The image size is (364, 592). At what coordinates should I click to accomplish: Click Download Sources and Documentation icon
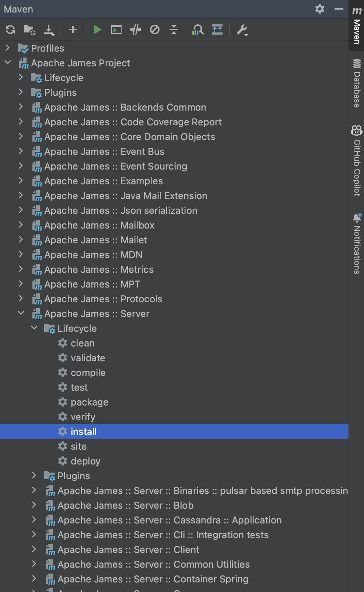(49, 29)
